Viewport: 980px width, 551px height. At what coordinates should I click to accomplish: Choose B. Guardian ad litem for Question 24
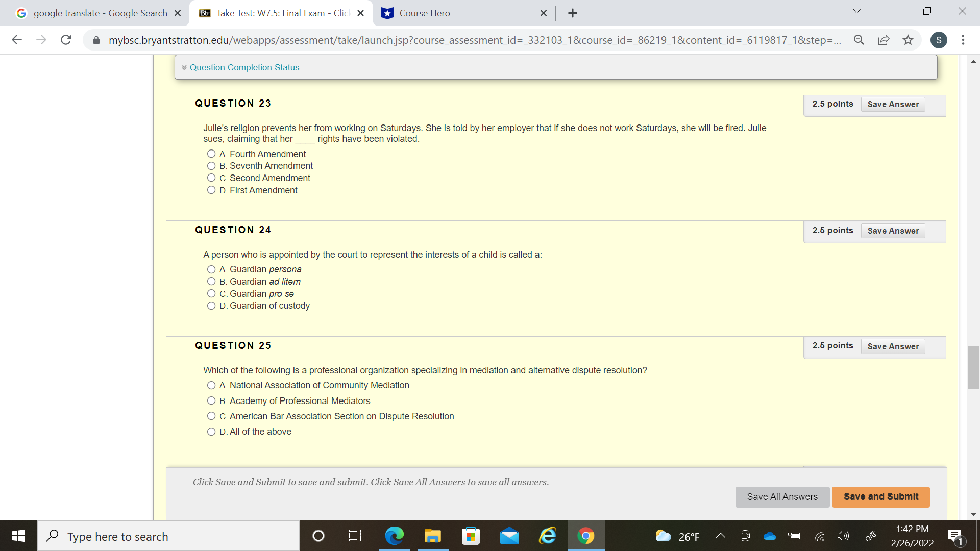(x=211, y=281)
